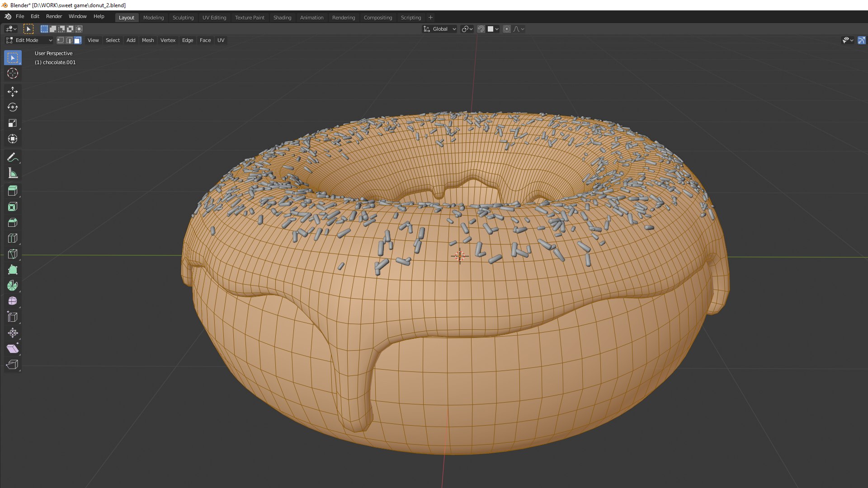
Task: Click the Blender logo menu icon
Action: click(8, 16)
